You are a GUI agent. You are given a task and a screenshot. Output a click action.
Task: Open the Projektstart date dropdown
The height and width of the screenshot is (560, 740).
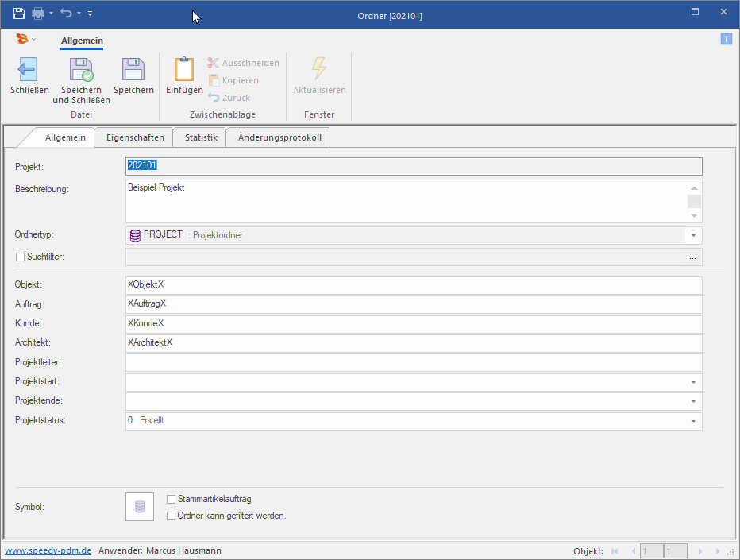[693, 382]
